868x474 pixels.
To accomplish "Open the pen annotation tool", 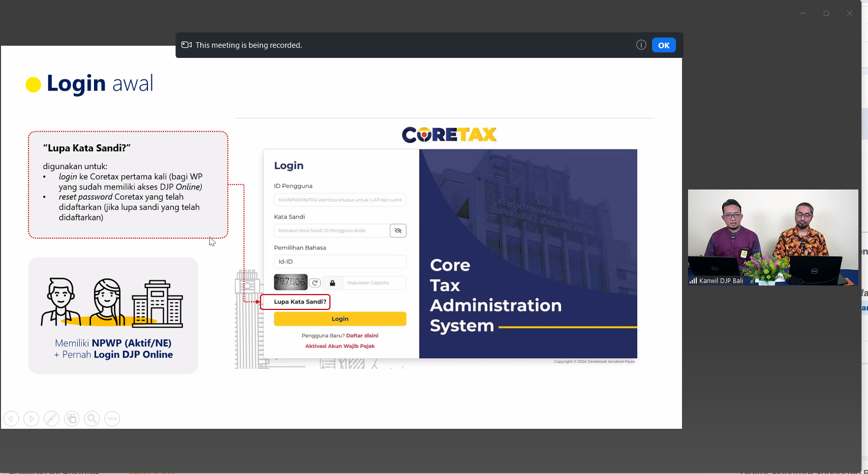I will (51, 419).
